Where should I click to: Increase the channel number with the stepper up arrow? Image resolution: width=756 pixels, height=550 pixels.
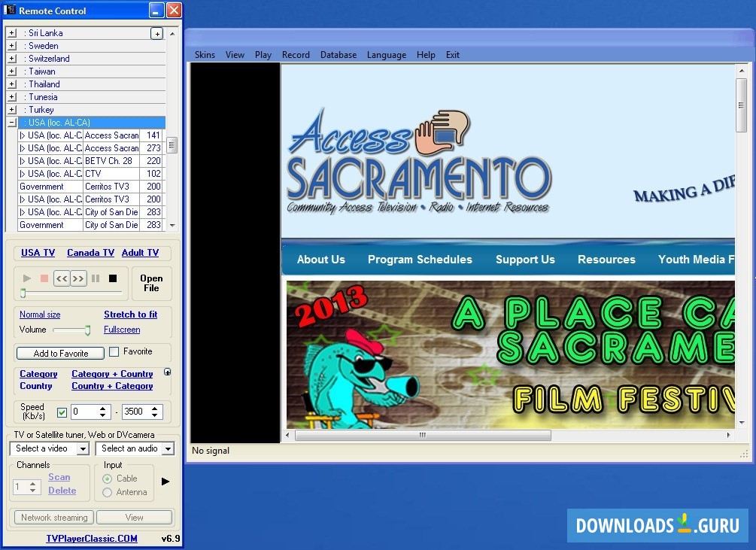pyautogui.click(x=32, y=484)
